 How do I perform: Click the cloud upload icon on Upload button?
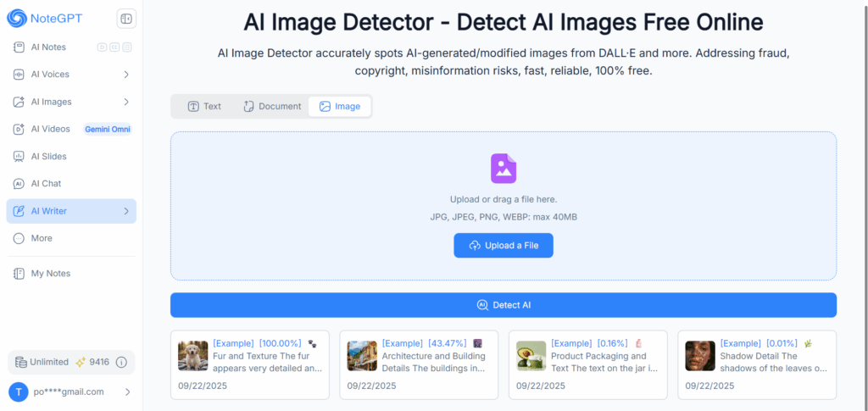(475, 246)
